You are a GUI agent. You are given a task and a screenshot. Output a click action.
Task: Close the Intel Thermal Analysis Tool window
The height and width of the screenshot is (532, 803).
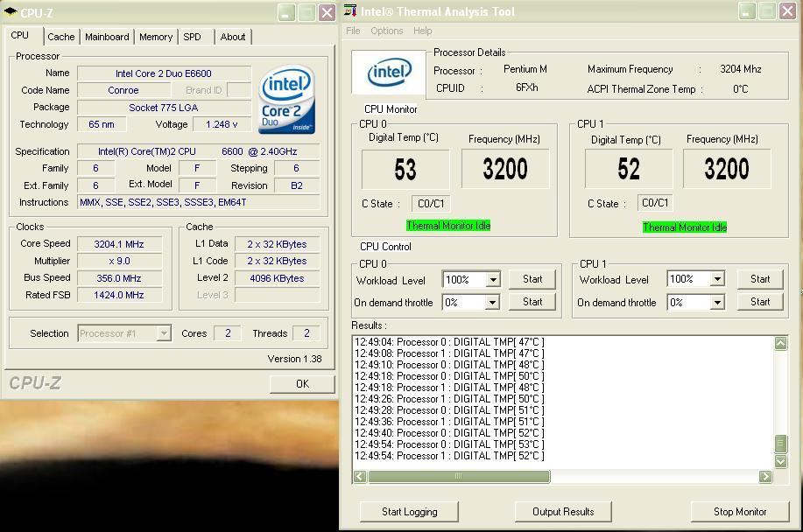coord(787,11)
